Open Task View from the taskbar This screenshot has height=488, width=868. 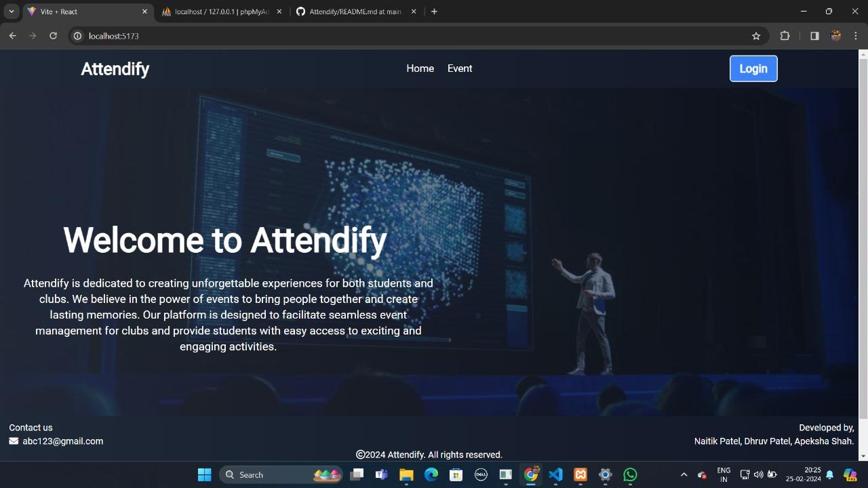[x=357, y=474]
